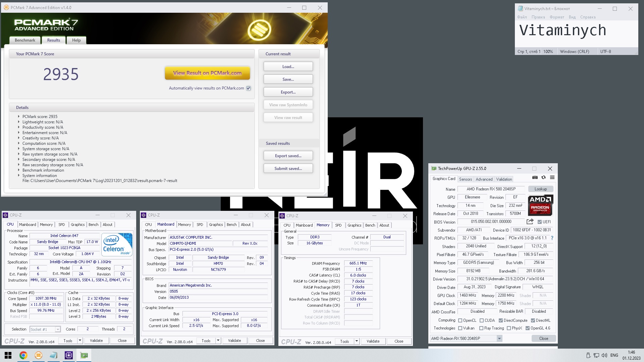
Task: Click Validate in the CPU-Z Memory window
Action: tap(373, 341)
